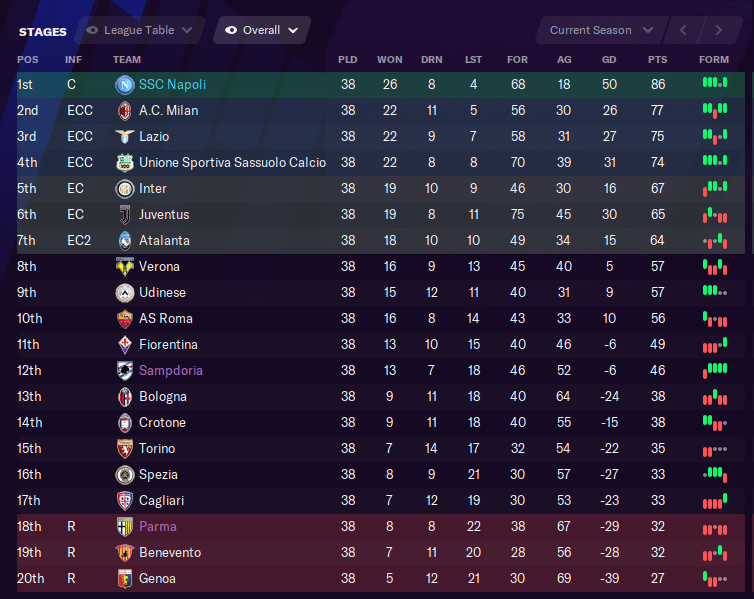Go to next season with right arrow
The image size is (754, 599).
tap(719, 30)
